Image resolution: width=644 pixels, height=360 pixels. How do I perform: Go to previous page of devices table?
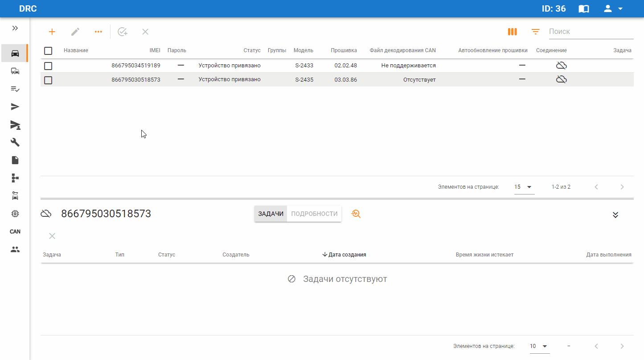[596, 187]
